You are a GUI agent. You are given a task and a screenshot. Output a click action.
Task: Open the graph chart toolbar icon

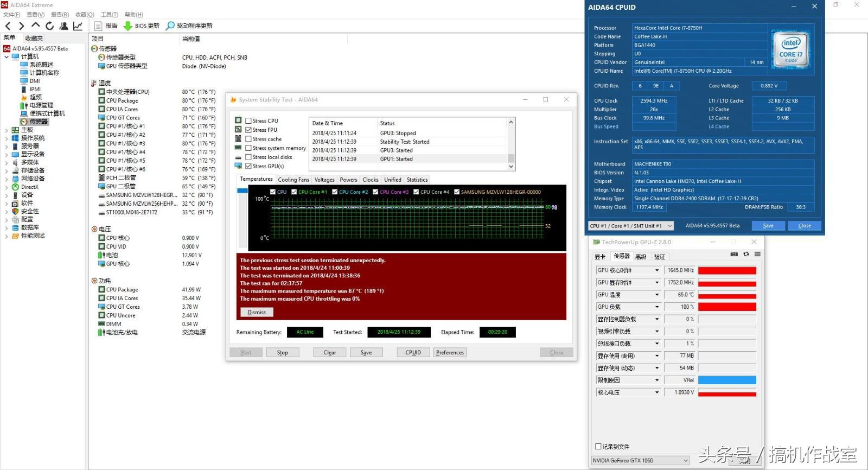pyautogui.click(x=78, y=26)
